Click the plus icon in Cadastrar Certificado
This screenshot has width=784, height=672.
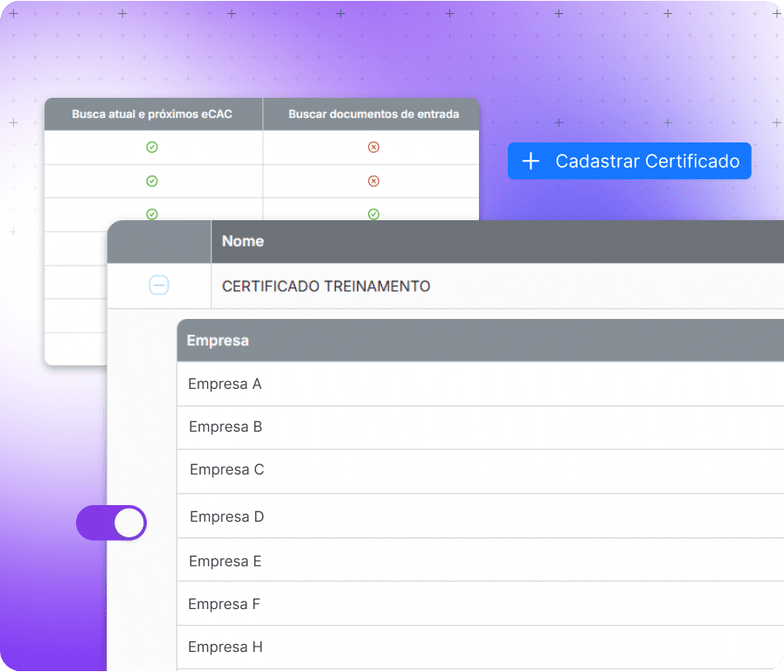pos(531,161)
